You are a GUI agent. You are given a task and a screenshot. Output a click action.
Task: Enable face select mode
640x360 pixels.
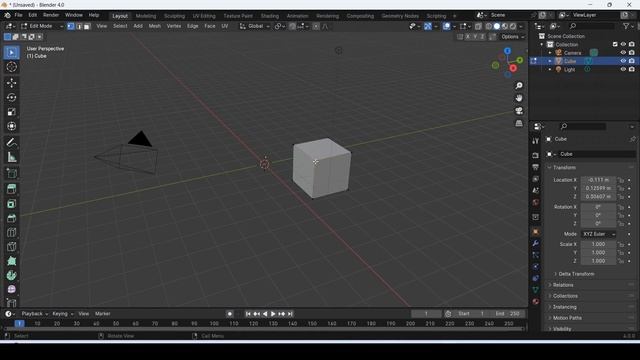coord(87,26)
